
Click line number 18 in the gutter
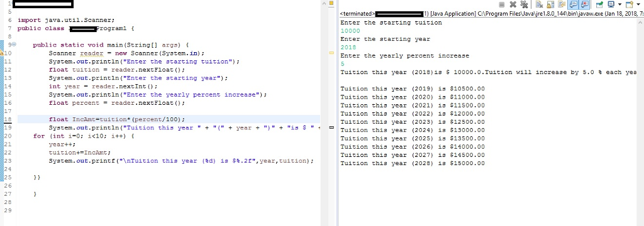pos(8,119)
